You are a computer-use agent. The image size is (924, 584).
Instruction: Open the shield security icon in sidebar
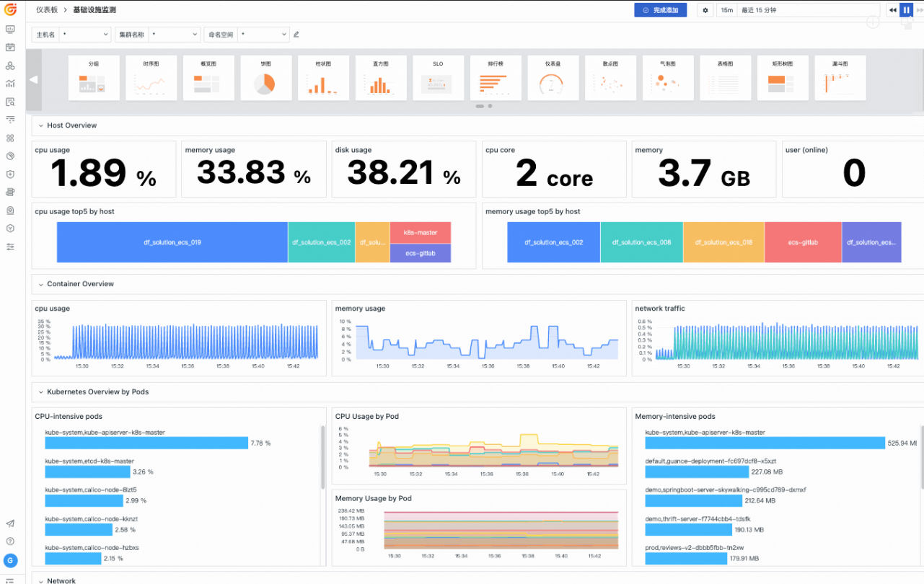(10, 174)
